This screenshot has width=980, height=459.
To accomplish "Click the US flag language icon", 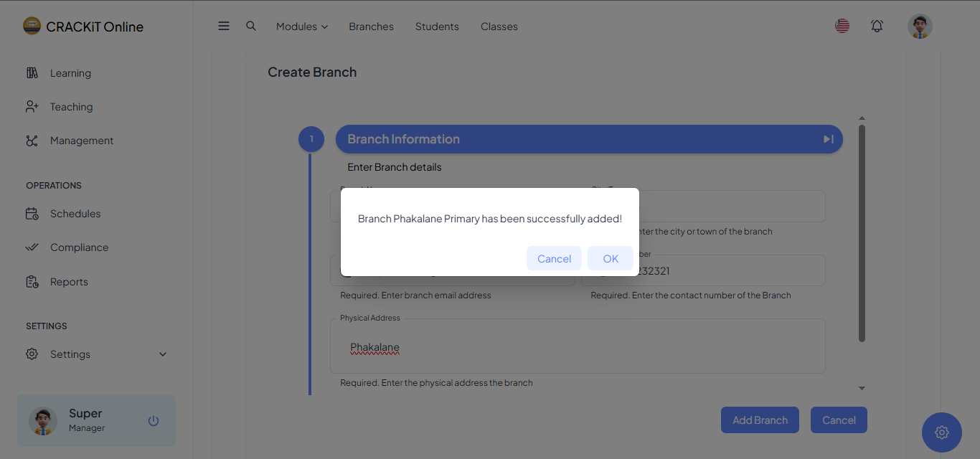I will pos(842,26).
